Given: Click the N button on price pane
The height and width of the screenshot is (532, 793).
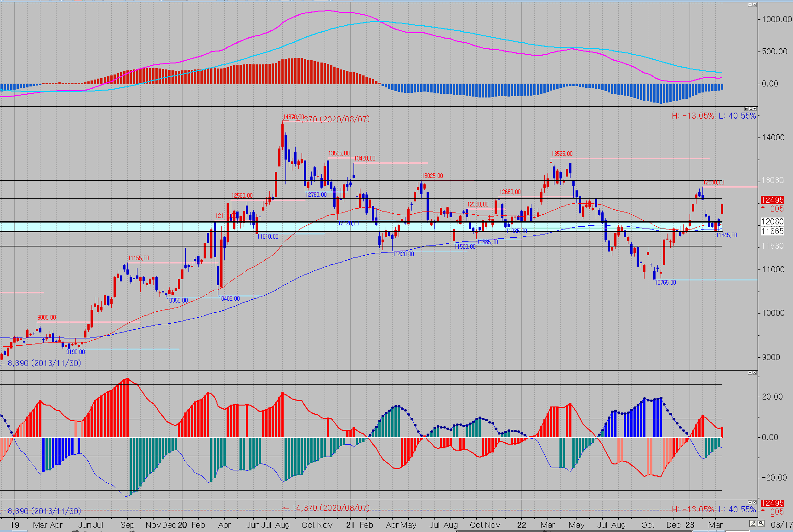Looking at the screenshot, I should point(747,109).
